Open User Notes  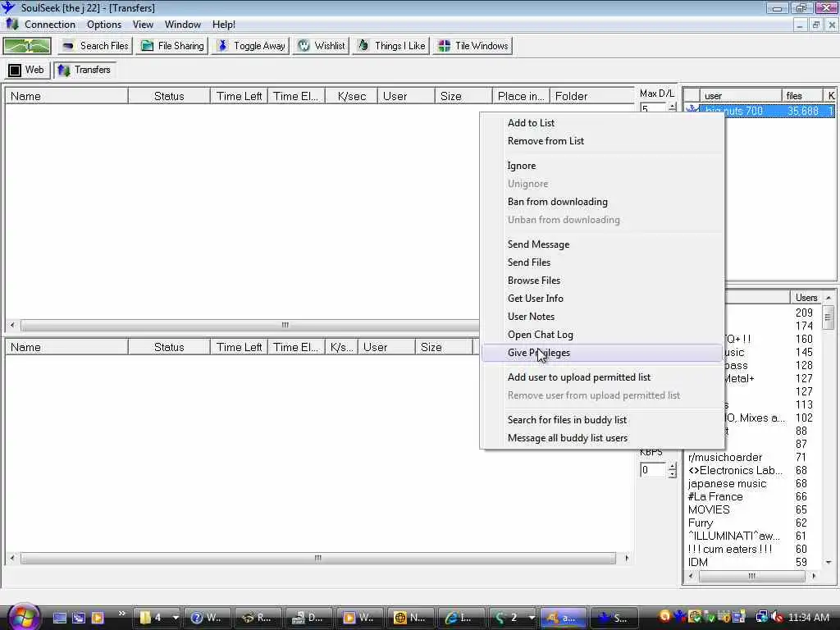click(602, 317)
